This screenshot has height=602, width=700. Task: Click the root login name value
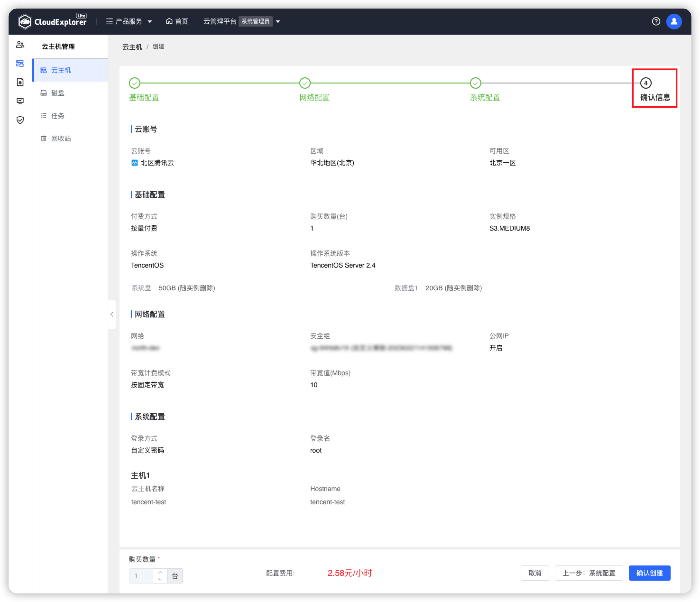[316, 450]
